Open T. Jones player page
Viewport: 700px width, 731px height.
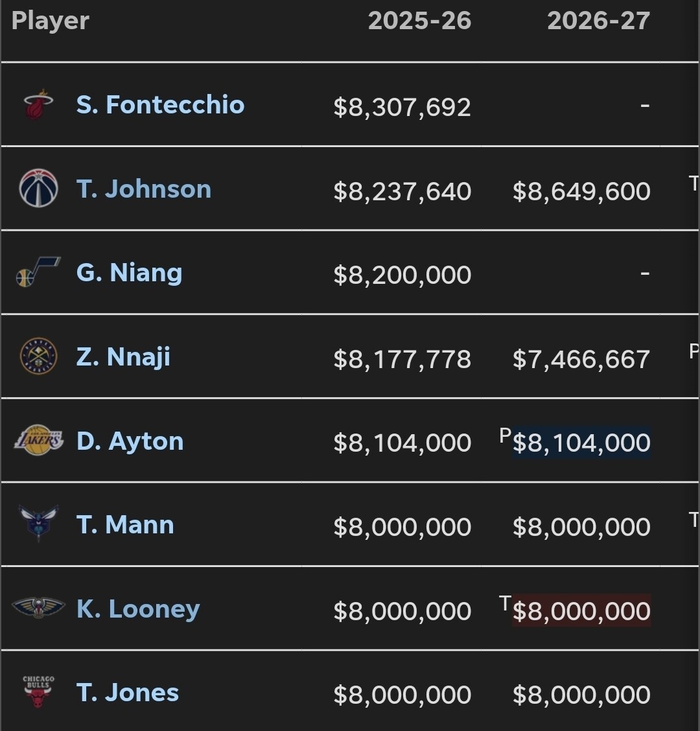[127, 693]
